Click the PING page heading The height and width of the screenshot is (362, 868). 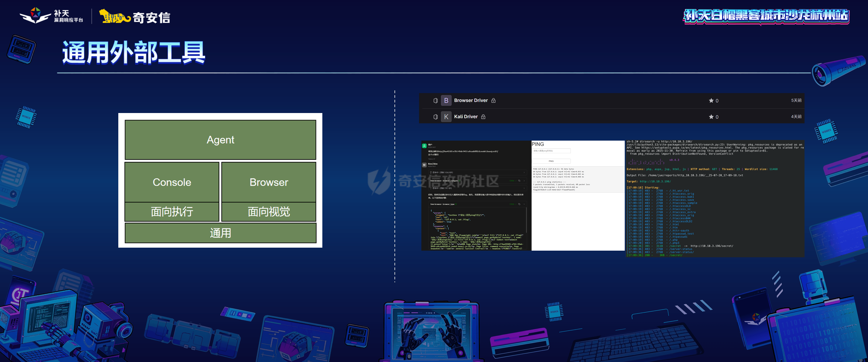538,144
